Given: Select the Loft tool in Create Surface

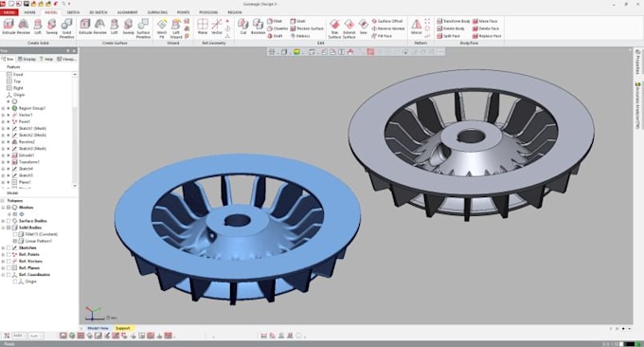Looking at the screenshot, I should point(115,27).
